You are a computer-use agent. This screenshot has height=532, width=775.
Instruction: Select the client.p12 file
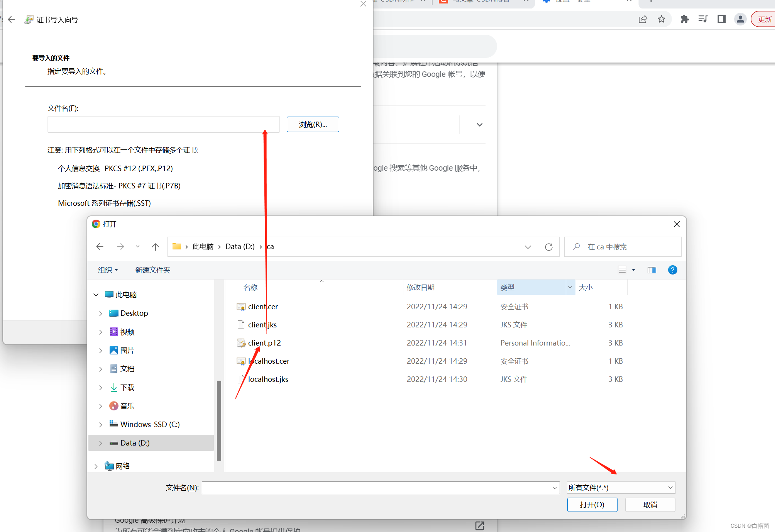(264, 343)
